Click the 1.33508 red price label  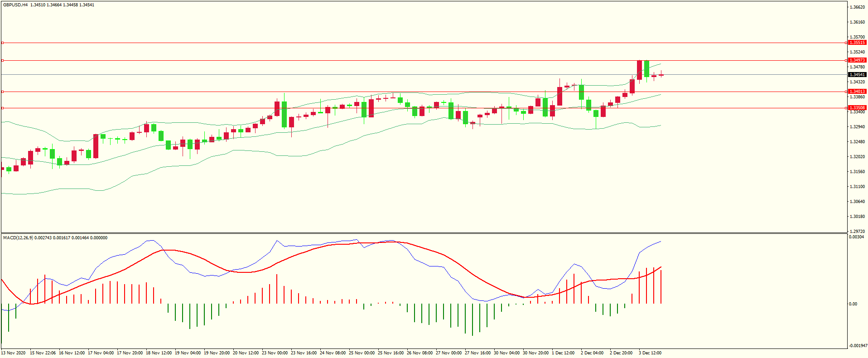(857, 108)
